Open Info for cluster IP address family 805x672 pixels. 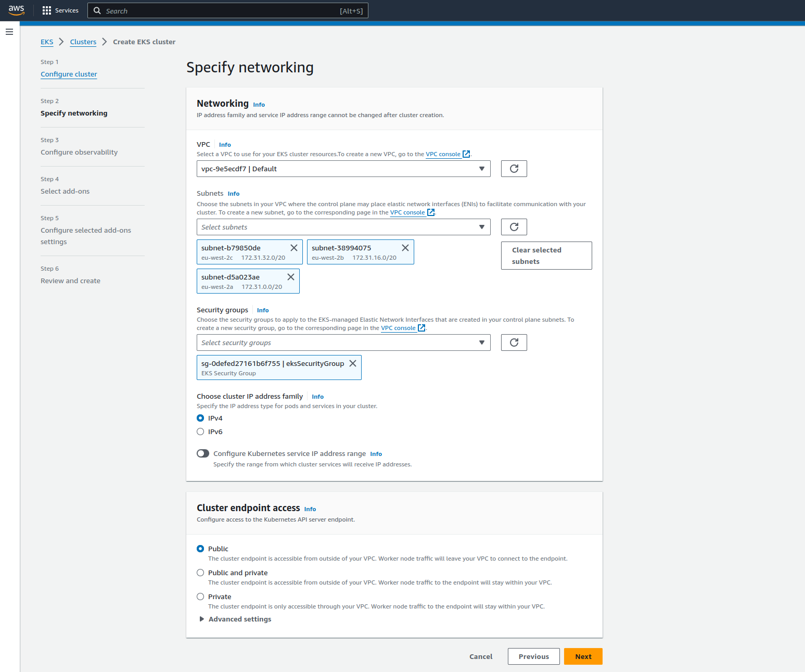coord(317,397)
